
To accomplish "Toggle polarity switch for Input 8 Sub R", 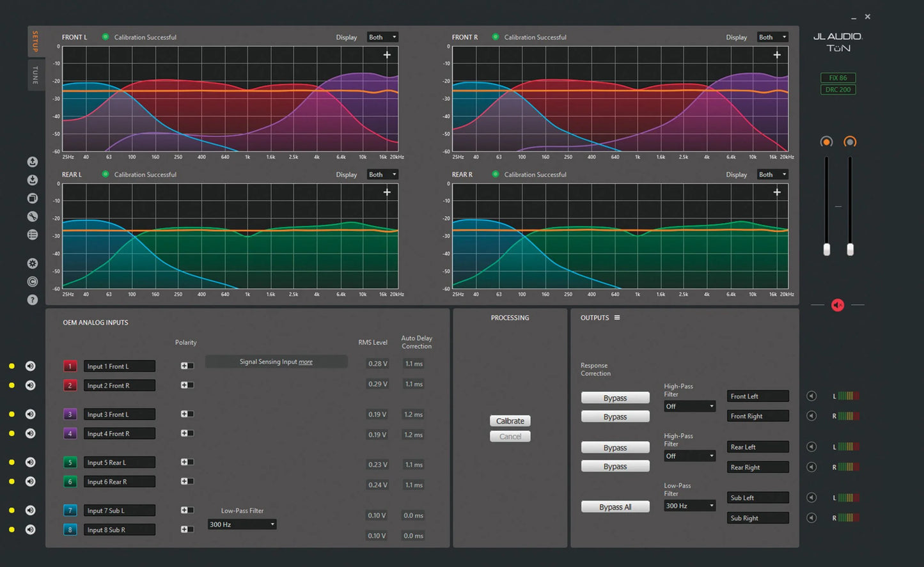I will pyautogui.click(x=187, y=529).
